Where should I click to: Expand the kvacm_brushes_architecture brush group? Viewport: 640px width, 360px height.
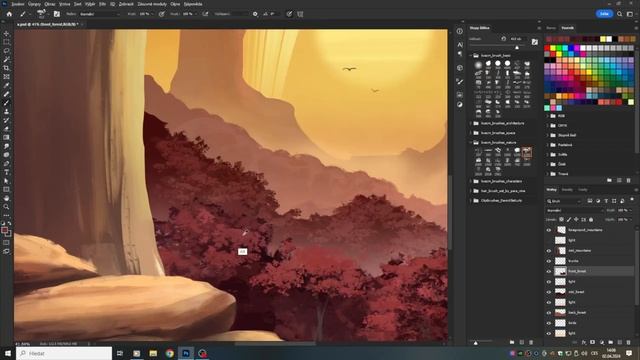(471, 123)
